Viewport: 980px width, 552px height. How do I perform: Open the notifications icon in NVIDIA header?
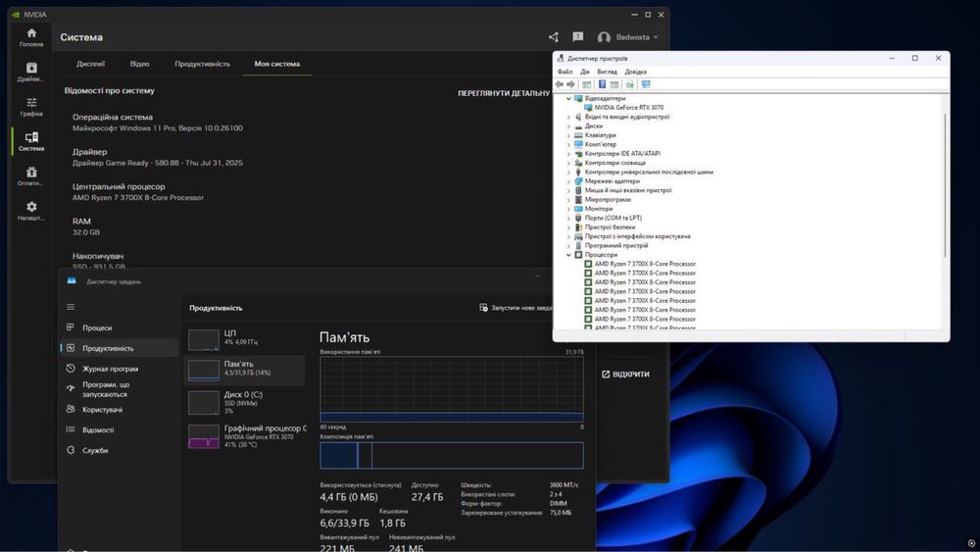click(x=577, y=37)
